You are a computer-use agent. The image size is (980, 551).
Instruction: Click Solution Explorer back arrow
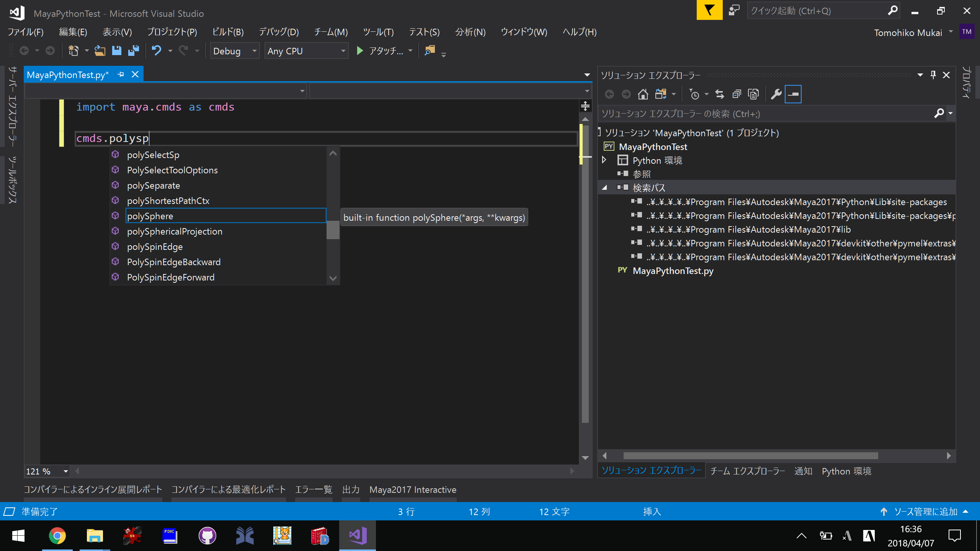(609, 94)
